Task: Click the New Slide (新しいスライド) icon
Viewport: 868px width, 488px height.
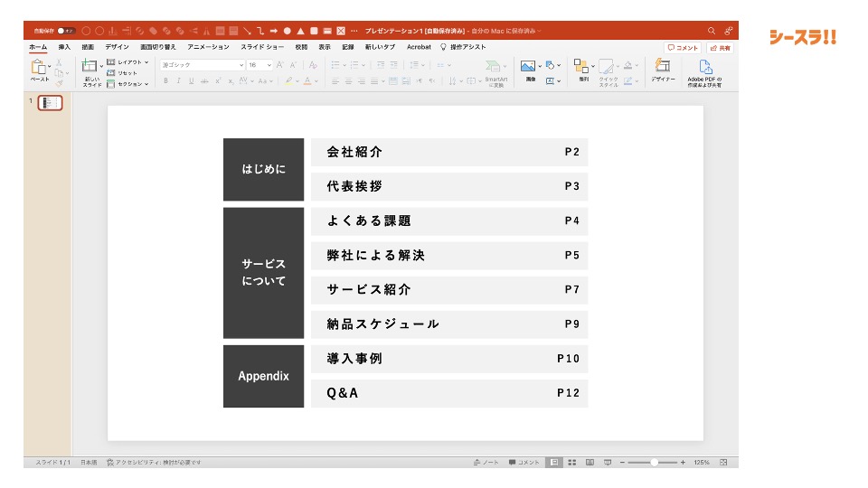Action: (x=90, y=67)
